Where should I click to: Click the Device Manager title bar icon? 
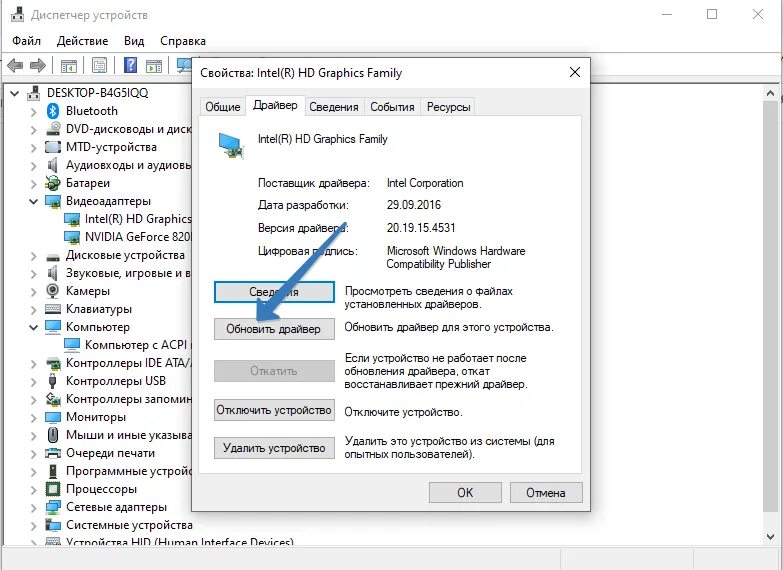[17, 15]
